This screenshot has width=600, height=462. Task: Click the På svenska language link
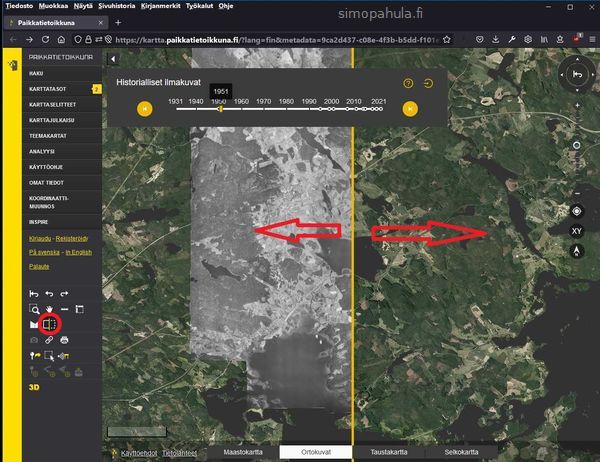(x=43, y=253)
